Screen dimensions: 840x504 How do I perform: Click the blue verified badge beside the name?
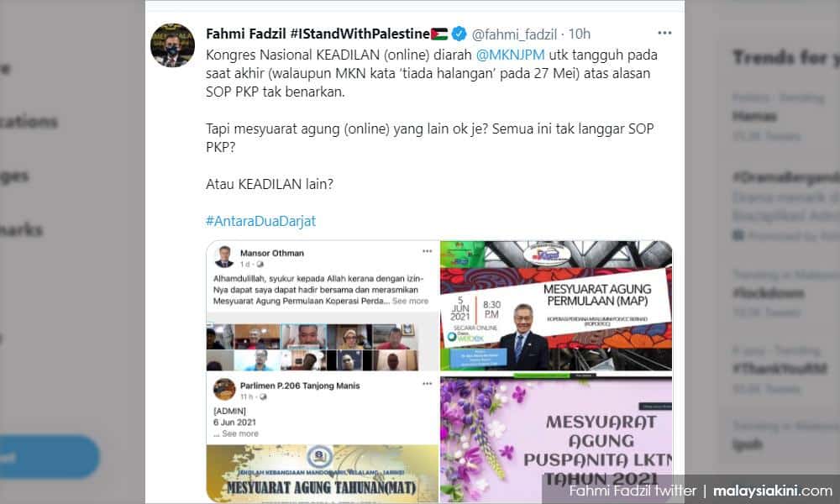coord(459,34)
